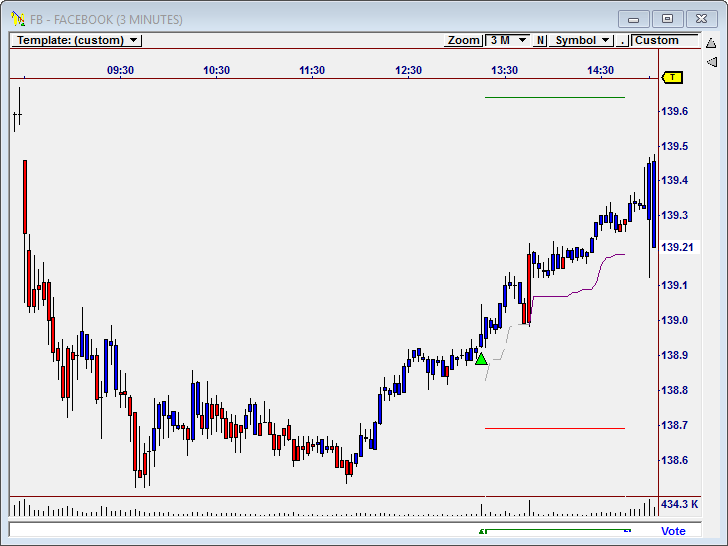Click the green target line
Image resolution: width=728 pixels, height=546 pixels.
(x=555, y=98)
